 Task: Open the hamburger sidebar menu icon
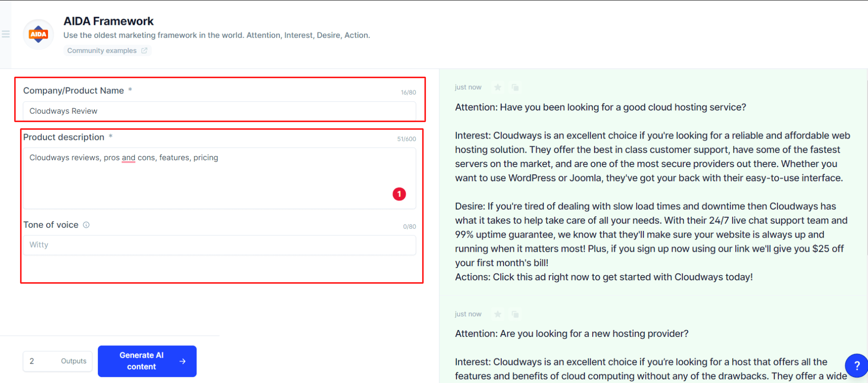tap(5, 34)
